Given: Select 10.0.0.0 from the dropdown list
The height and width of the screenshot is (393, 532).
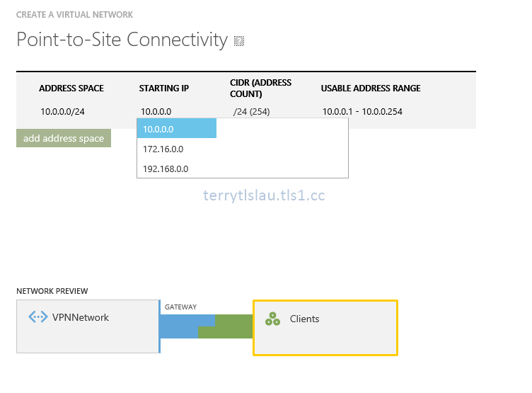Looking at the screenshot, I should click(176, 129).
